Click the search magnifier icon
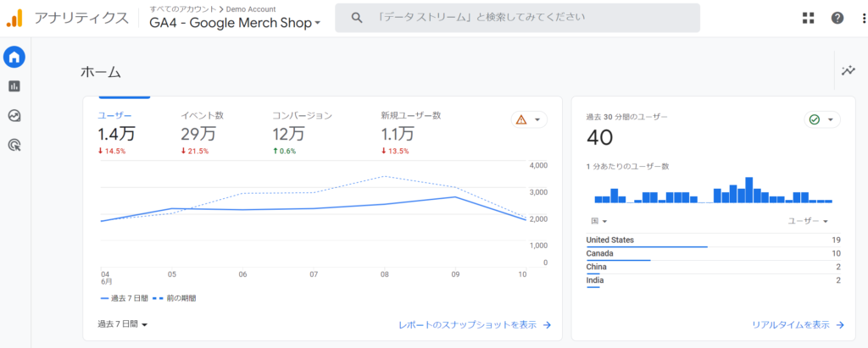This screenshot has width=868, height=348. 357,18
